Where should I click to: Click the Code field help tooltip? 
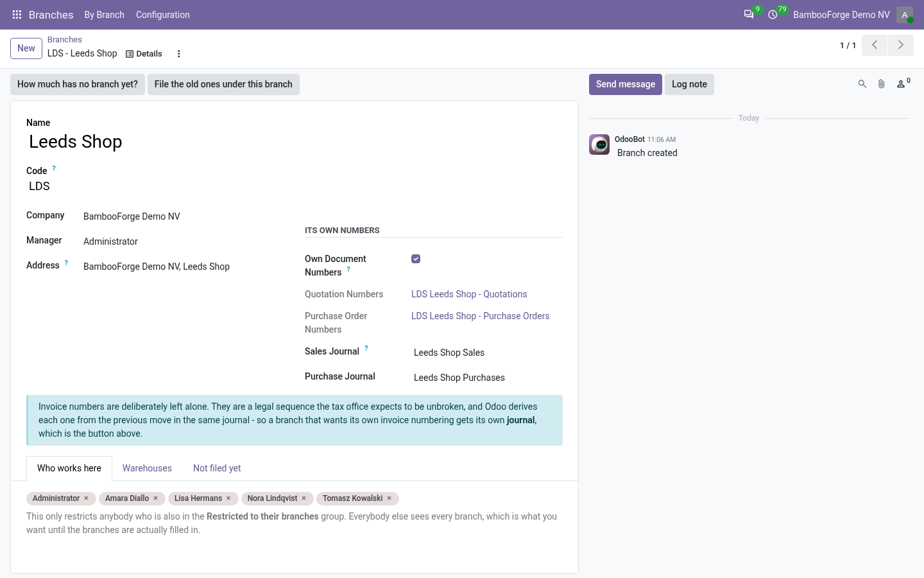pyautogui.click(x=54, y=168)
